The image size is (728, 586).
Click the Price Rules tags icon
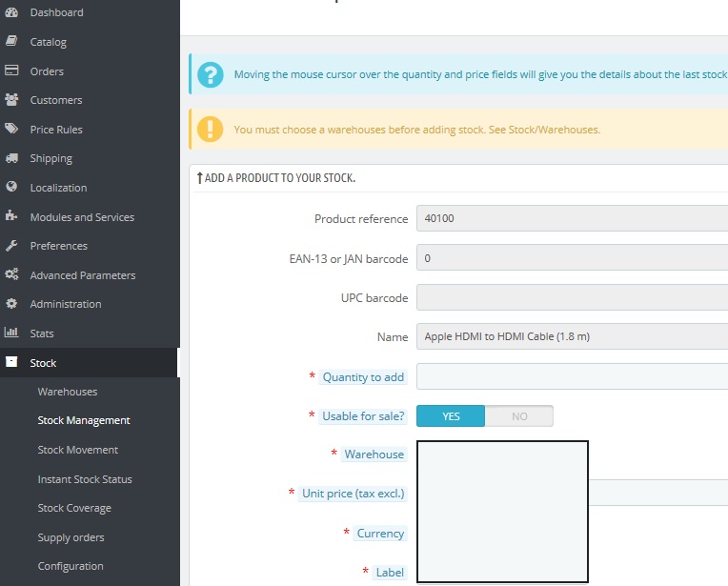pos(11,129)
